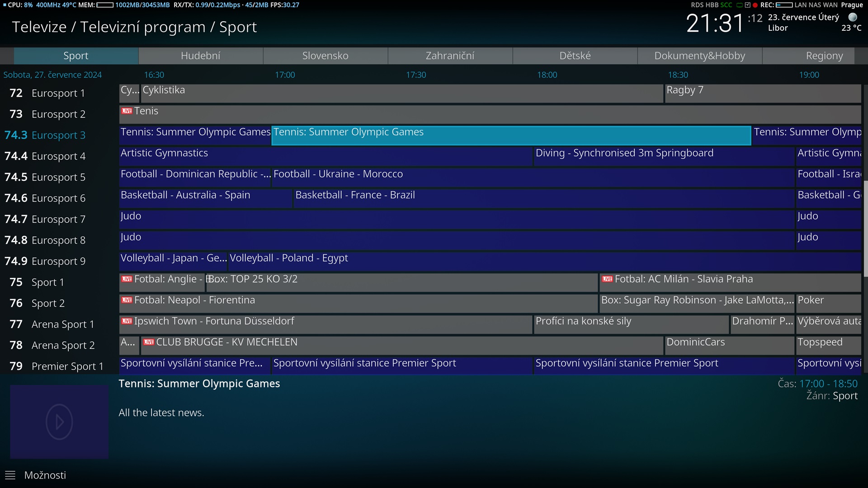
Task: Click live badge on CLUB BRUGGE - KV MECHELEN
Action: (x=149, y=342)
